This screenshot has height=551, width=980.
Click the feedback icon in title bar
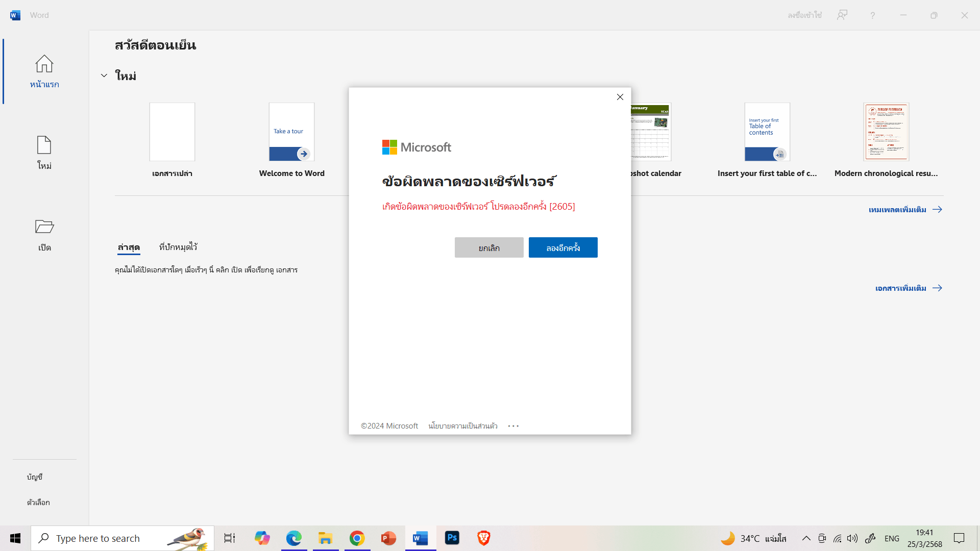(x=842, y=15)
